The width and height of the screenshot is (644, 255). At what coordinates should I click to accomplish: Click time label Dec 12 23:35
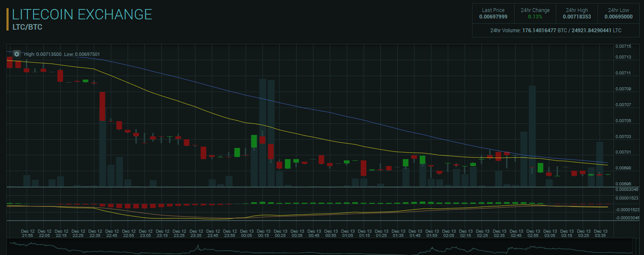pos(196,233)
